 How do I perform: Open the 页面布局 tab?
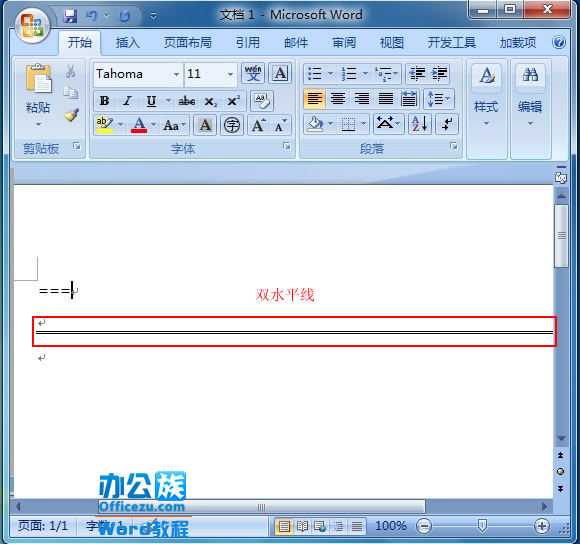tap(188, 43)
